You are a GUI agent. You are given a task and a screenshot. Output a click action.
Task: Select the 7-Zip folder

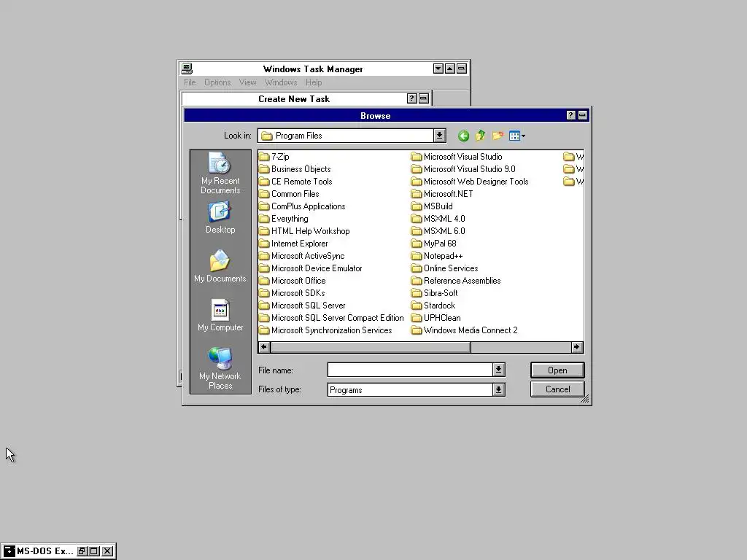point(274,157)
